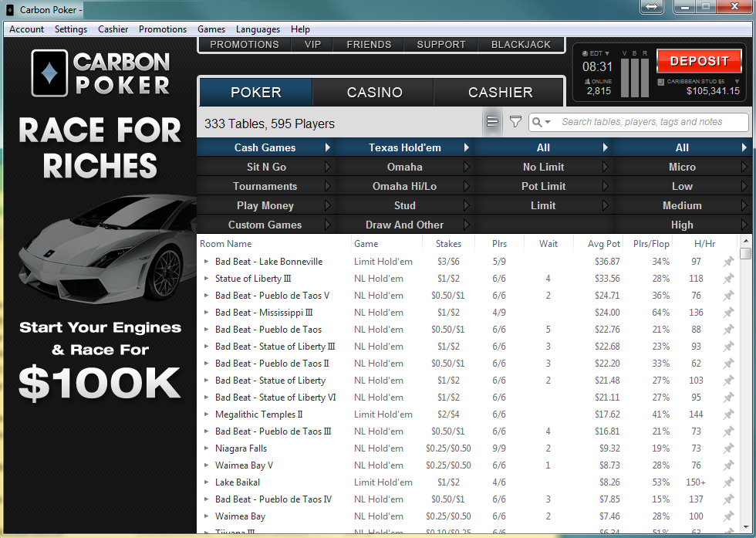Click the double-arrow resize button in title bar

pyautogui.click(x=651, y=7)
